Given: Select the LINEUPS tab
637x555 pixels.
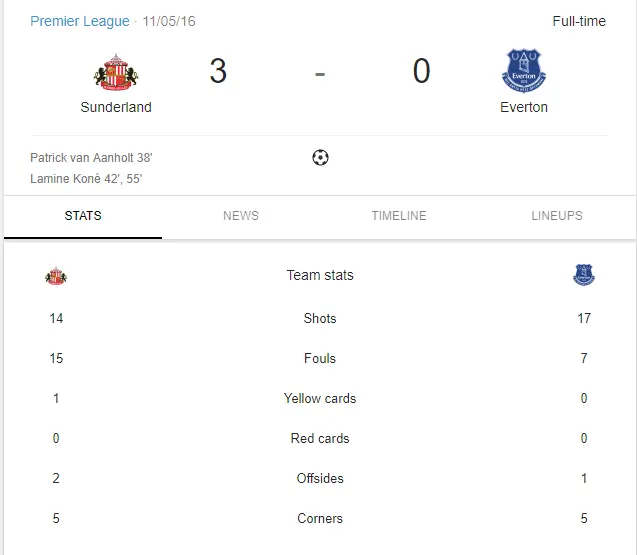Looking at the screenshot, I should 557,216.
